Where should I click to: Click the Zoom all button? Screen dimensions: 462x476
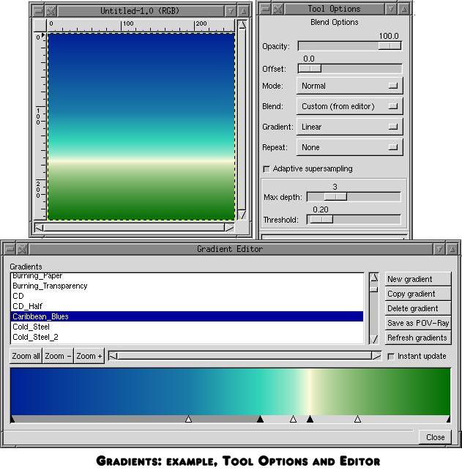(26, 356)
